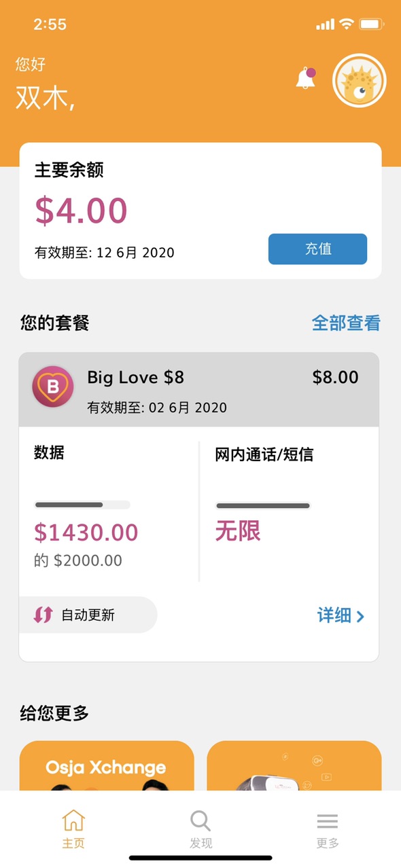The width and height of the screenshot is (401, 868).
Task: Open the 全部查看 view all link
Action: 346,323
